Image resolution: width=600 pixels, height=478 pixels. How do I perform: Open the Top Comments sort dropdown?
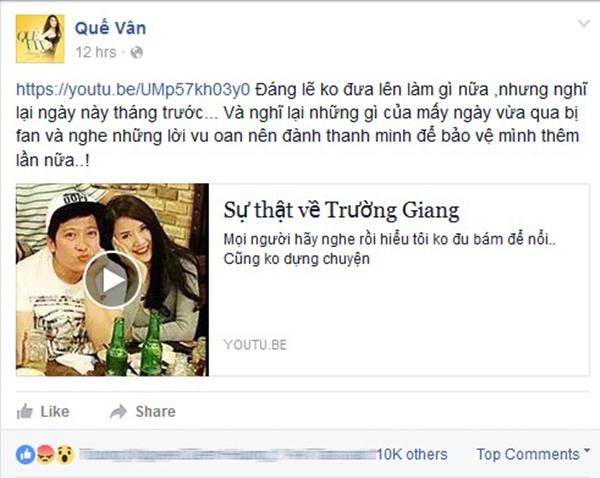point(533,454)
